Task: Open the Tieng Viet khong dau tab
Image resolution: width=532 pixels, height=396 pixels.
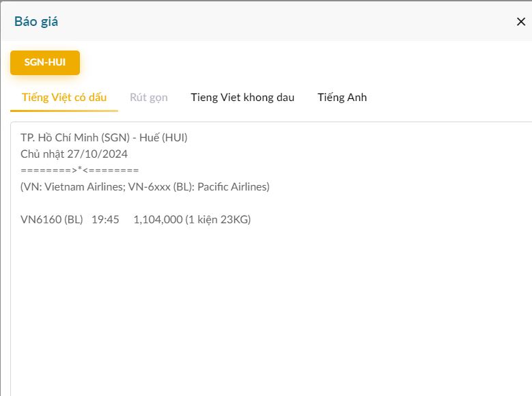Action: tap(242, 97)
